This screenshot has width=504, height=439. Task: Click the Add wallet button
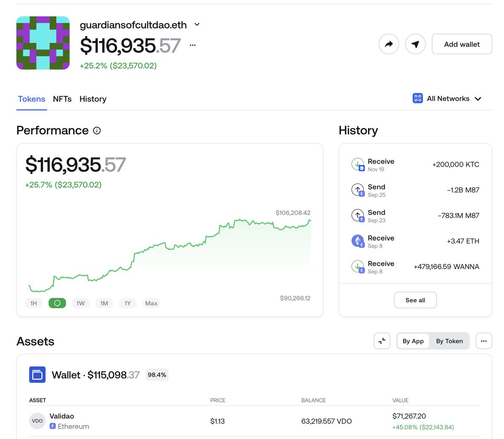tap(462, 44)
